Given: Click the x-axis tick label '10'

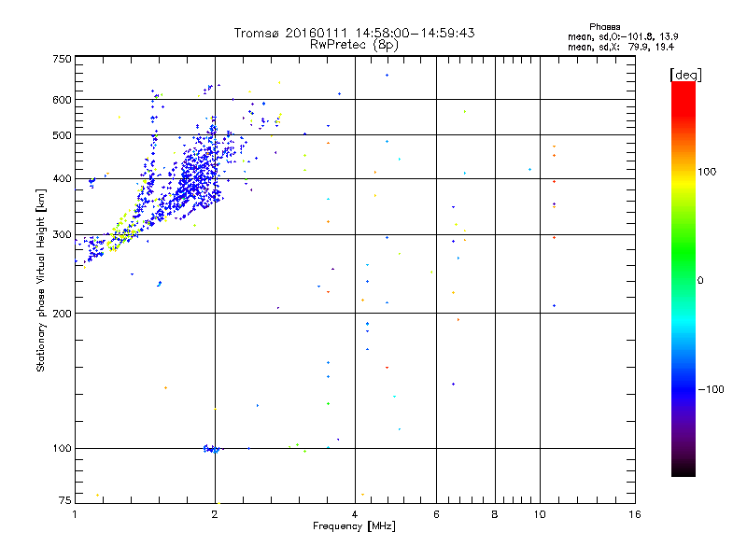Looking at the screenshot, I should tap(540, 514).
